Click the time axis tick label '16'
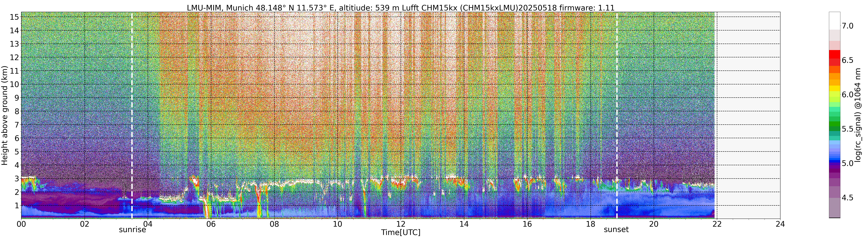This screenshot has width=868, height=237. pos(527,224)
